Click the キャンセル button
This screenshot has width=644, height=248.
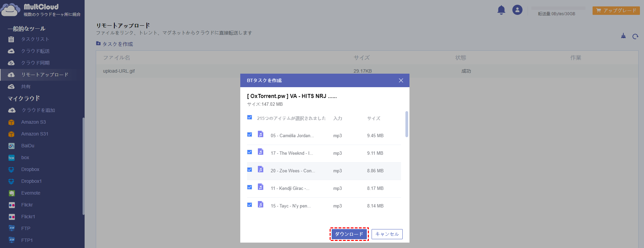click(x=387, y=234)
